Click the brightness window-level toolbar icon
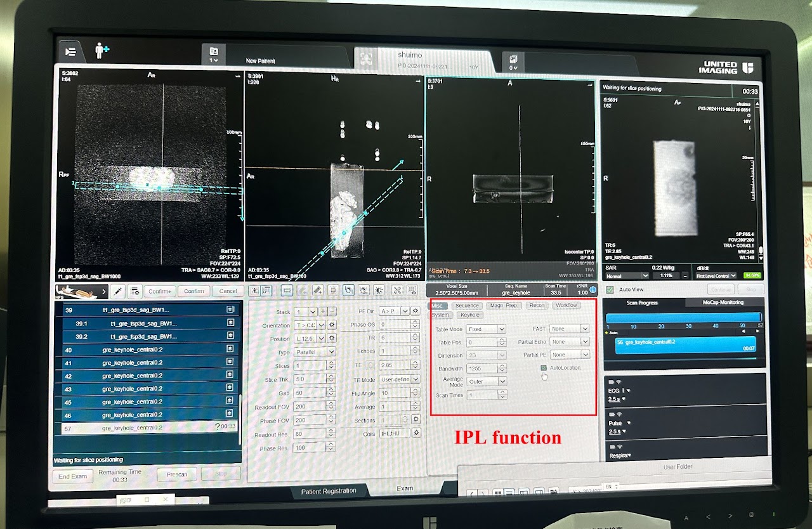 (x=379, y=290)
